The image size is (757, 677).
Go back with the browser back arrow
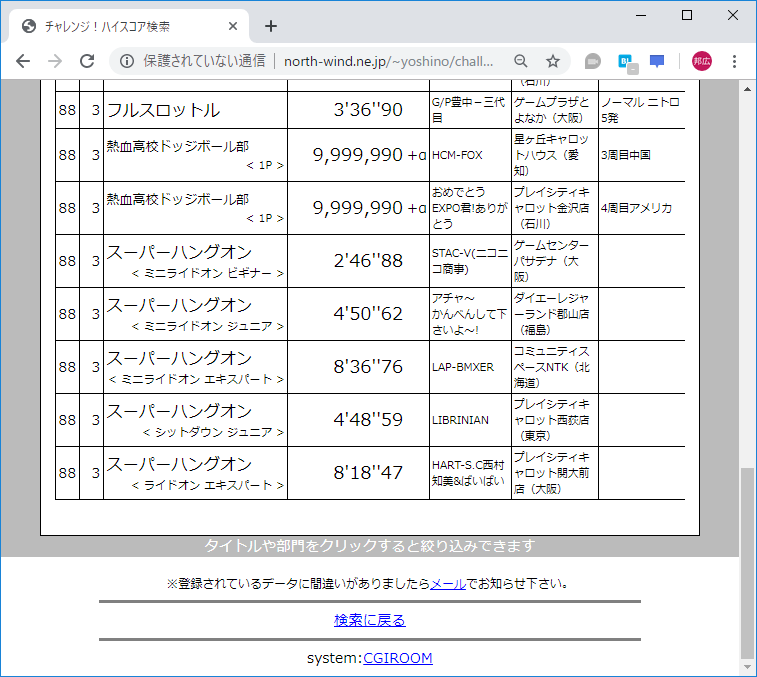click(x=23, y=61)
